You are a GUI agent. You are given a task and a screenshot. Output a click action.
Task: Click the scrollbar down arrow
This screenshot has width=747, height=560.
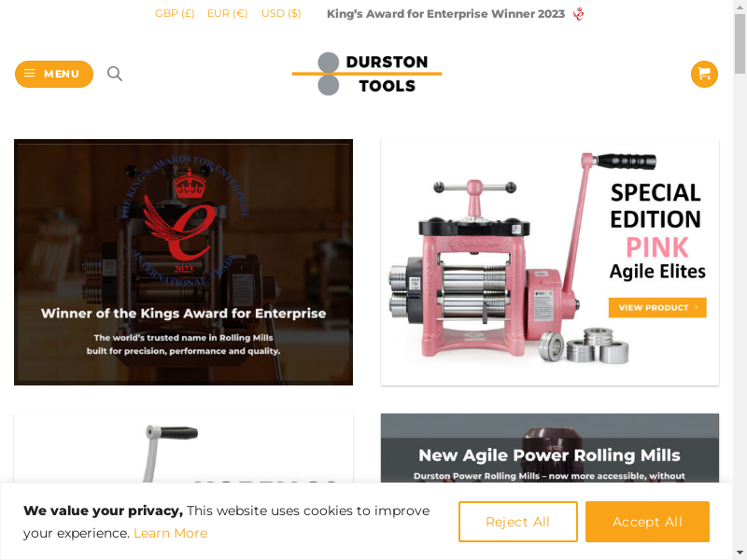(740, 553)
